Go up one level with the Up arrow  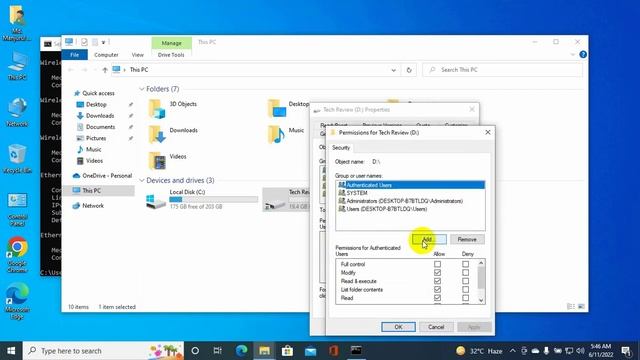105,70
